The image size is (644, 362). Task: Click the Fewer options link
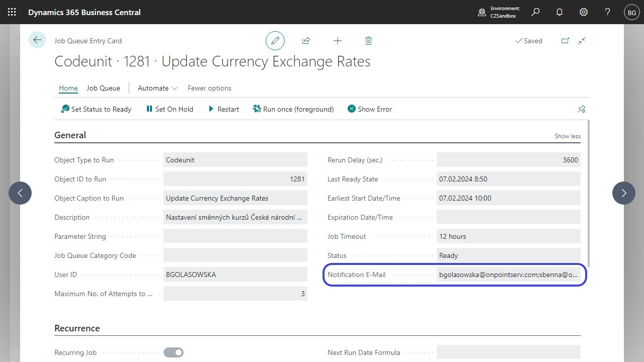(x=209, y=88)
